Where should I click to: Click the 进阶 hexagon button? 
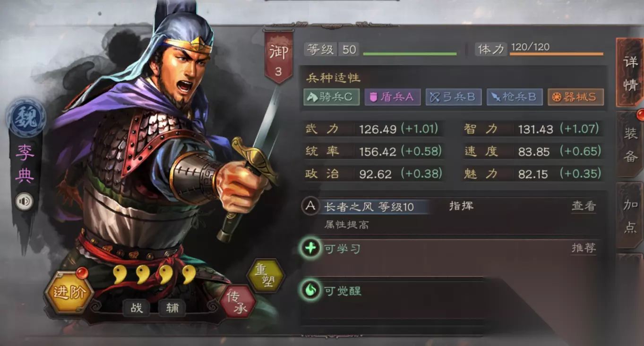click(69, 292)
